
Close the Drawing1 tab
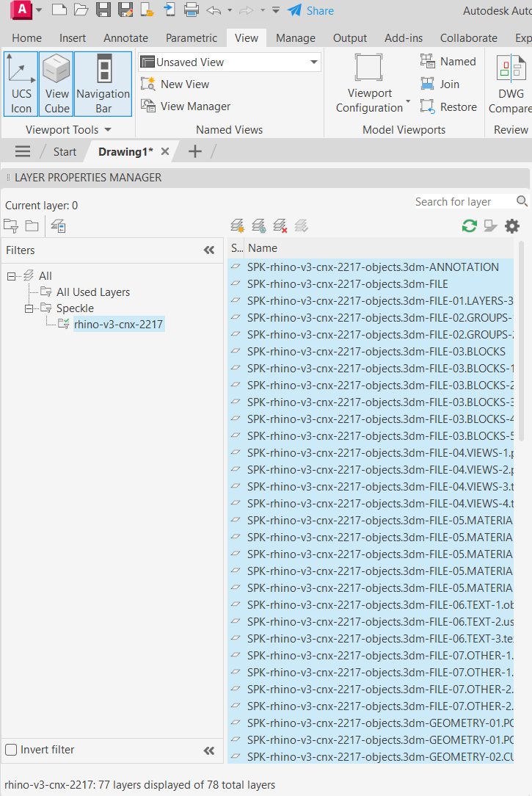pyautogui.click(x=165, y=151)
